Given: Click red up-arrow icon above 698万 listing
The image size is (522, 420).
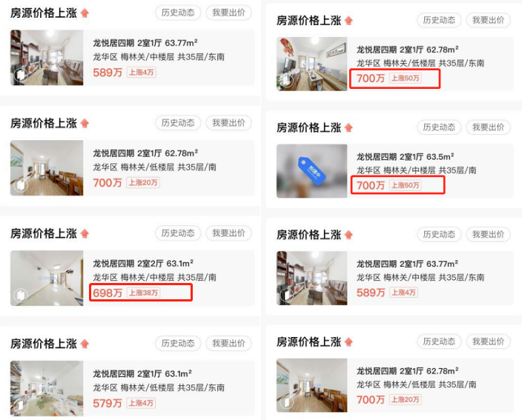Looking at the screenshot, I should [85, 233].
